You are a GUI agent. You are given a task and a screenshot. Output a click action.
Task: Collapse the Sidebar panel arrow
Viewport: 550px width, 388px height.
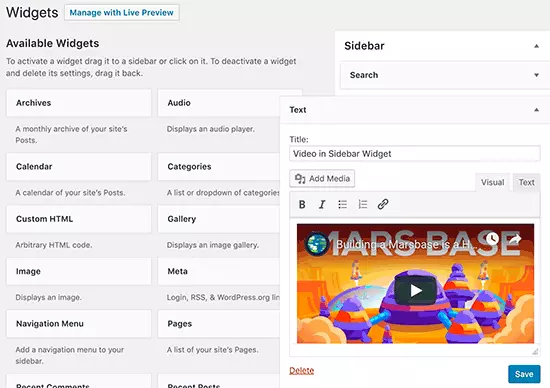536,46
